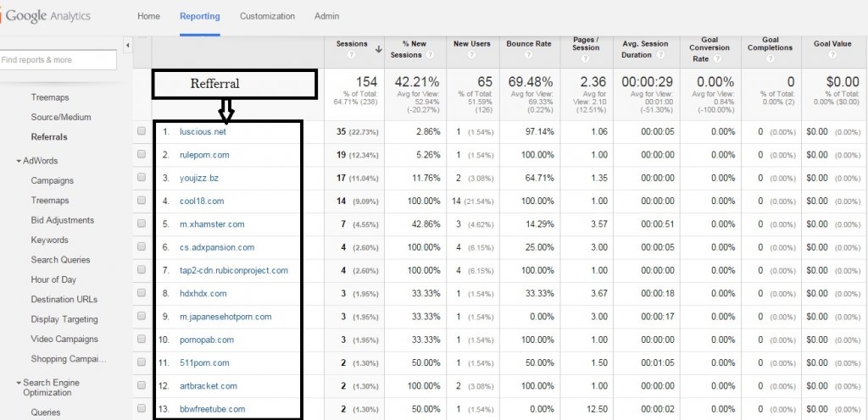The image size is (868, 420).
Task: Click the help icon under Goal Completions
Action: (770, 58)
